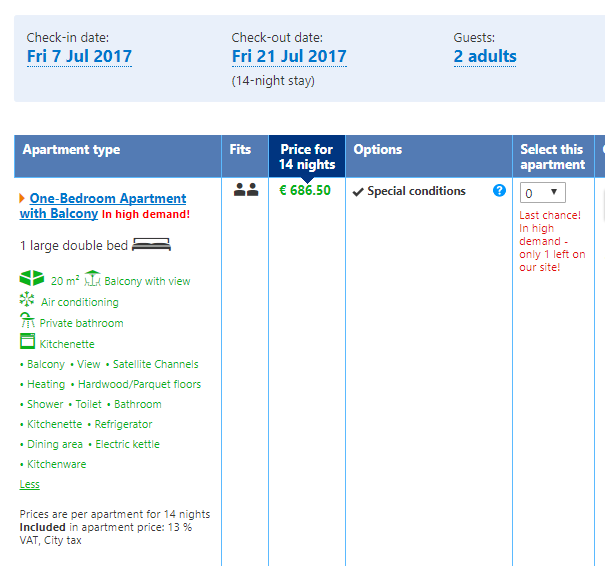Click the Price for 14 nights header
605x566 pixels.
pyautogui.click(x=306, y=157)
